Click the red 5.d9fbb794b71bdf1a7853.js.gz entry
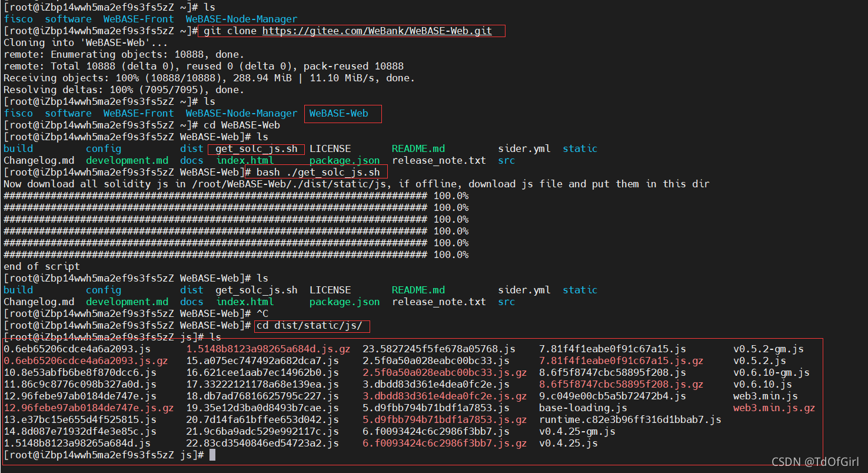 point(445,419)
